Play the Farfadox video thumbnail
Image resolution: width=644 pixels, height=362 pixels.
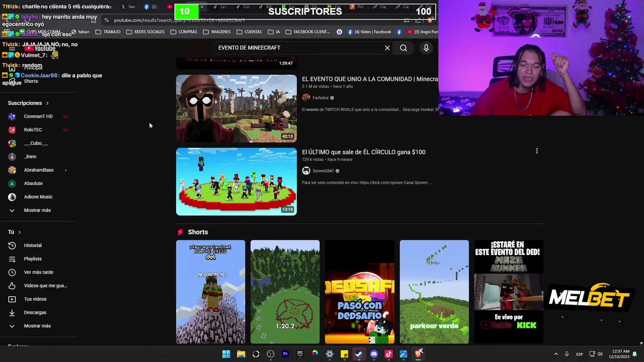(x=236, y=109)
